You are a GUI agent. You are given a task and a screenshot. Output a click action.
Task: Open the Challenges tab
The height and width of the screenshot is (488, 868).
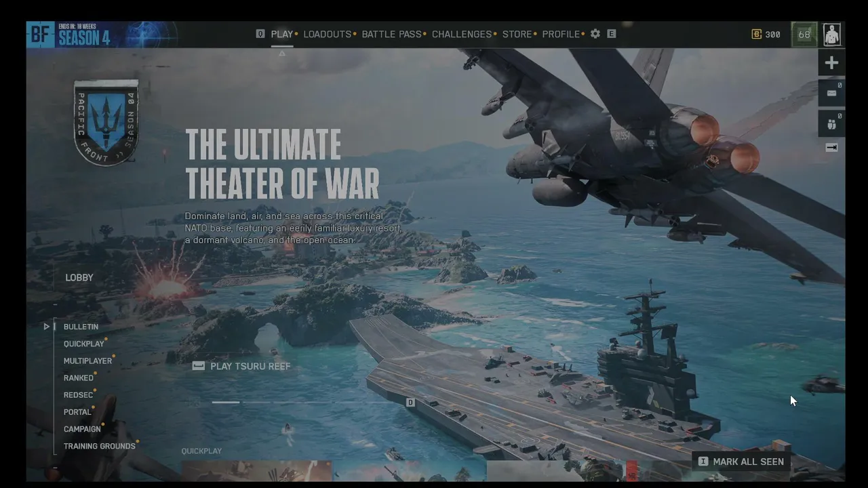coord(462,34)
